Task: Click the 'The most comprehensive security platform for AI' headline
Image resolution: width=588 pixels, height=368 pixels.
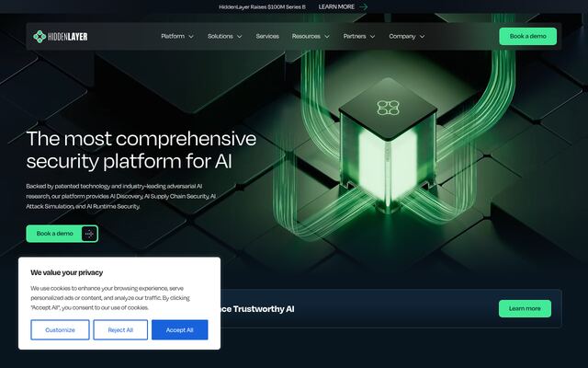Action: [x=141, y=150]
